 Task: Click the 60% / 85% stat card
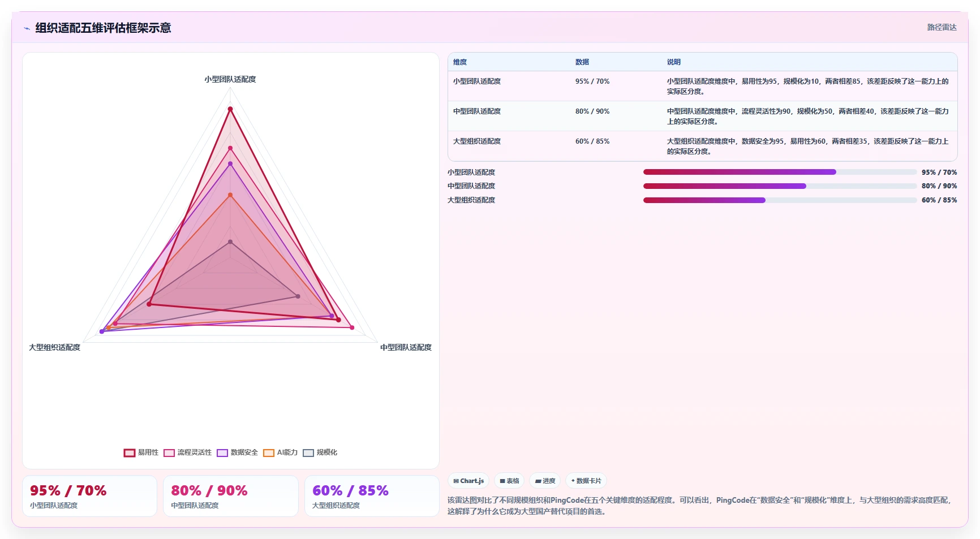(x=372, y=496)
